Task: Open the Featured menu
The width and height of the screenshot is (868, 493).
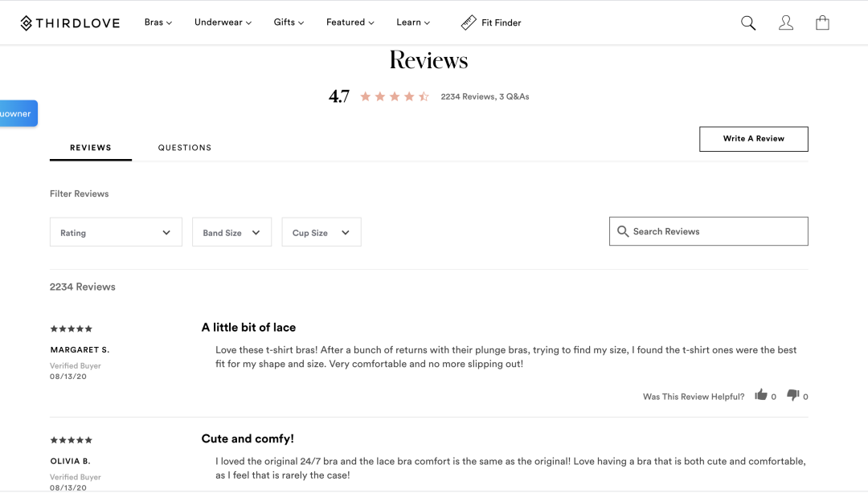Action: [350, 22]
